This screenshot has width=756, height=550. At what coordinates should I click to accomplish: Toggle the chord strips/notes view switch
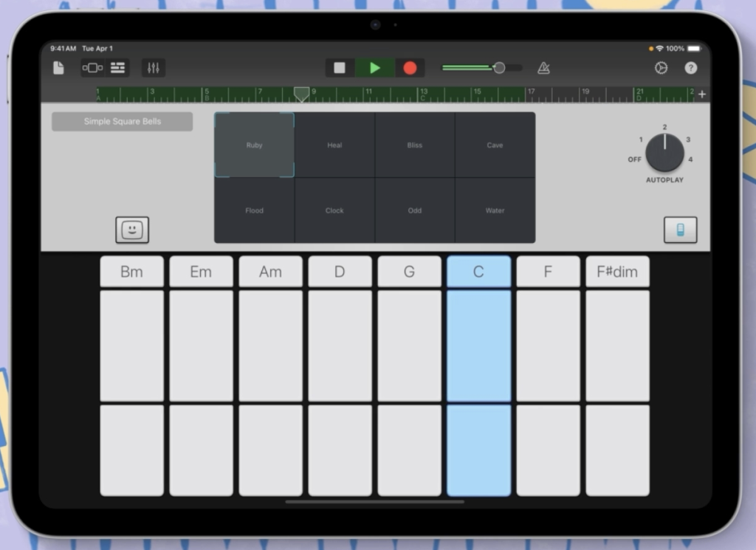click(680, 230)
